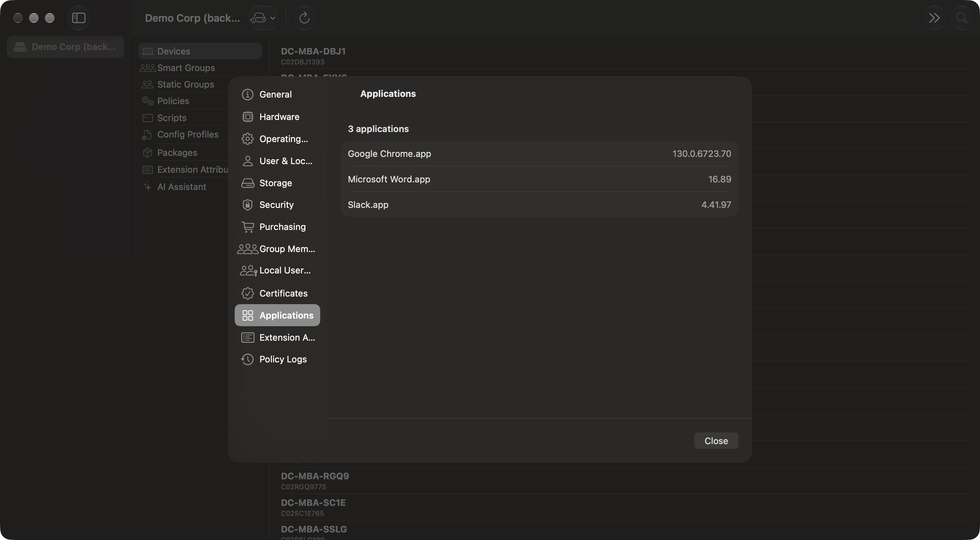Select the Google Chrome.app row
980x540 pixels.
(x=539, y=154)
